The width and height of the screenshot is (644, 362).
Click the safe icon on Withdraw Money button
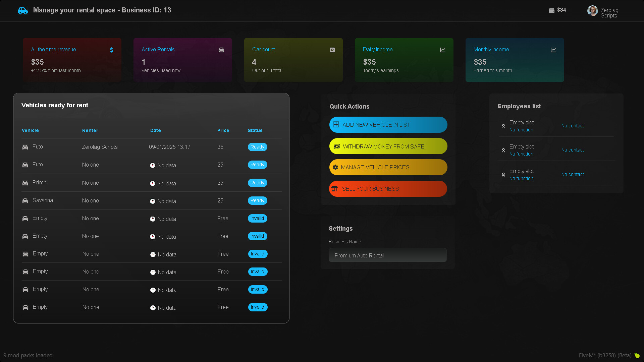click(x=336, y=146)
